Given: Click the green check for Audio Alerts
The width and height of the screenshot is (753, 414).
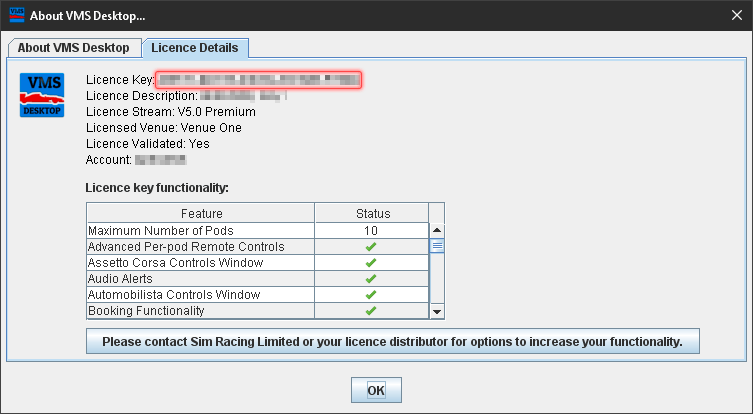Looking at the screenshot, I should pos(371,279).
